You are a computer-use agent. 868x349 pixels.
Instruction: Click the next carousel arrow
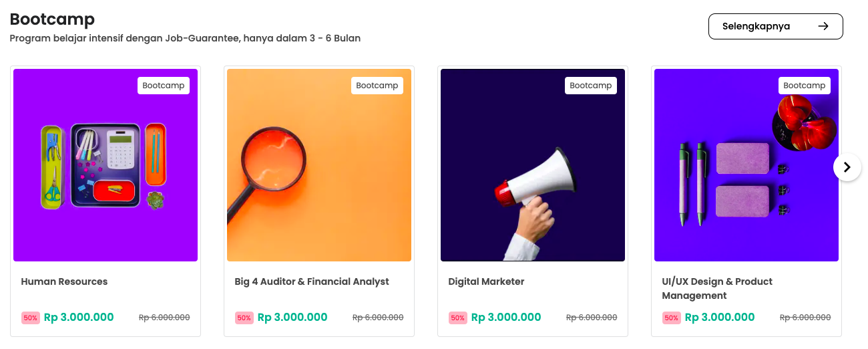(x=847, y=167)
